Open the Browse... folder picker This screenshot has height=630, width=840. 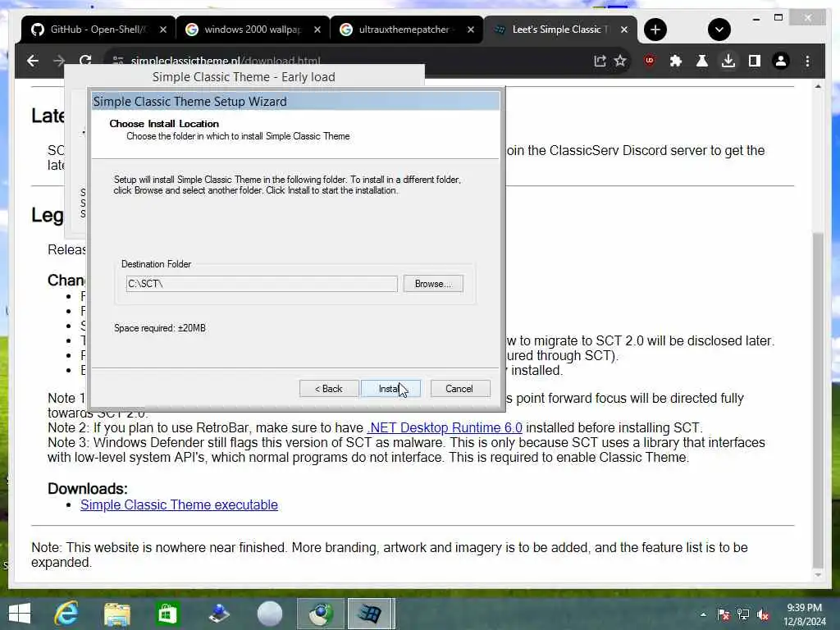click(x=433, y=283)
